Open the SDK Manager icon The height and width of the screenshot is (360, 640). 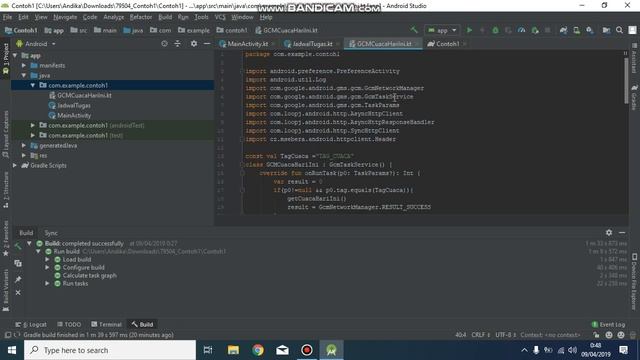(x=589, y=30)
